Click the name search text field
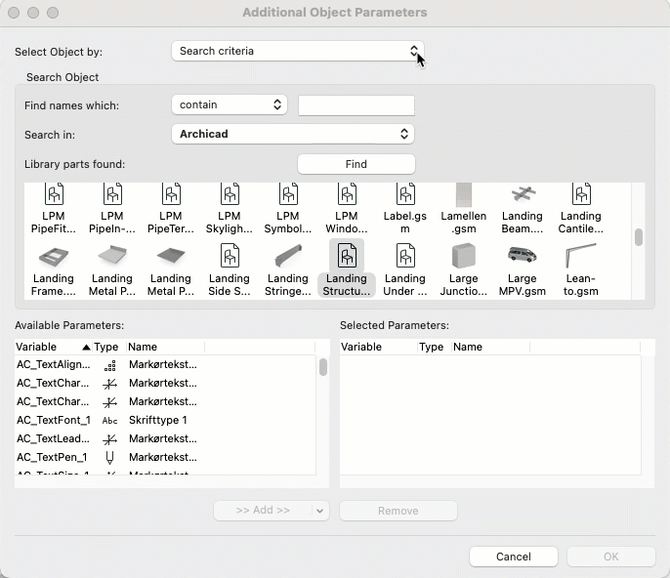 [x=356, y=105]
